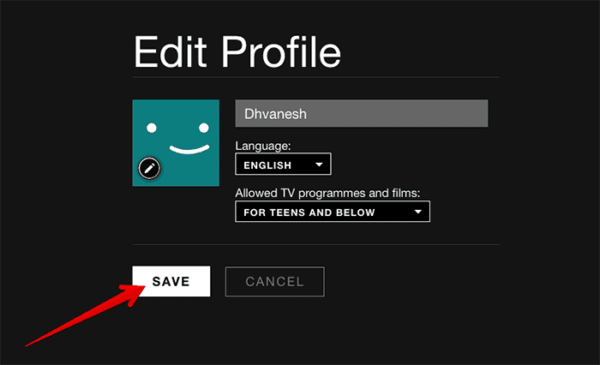Select the teal smiley profile avatar
Viewport: 600px width, 365px height.
(176, 143)
